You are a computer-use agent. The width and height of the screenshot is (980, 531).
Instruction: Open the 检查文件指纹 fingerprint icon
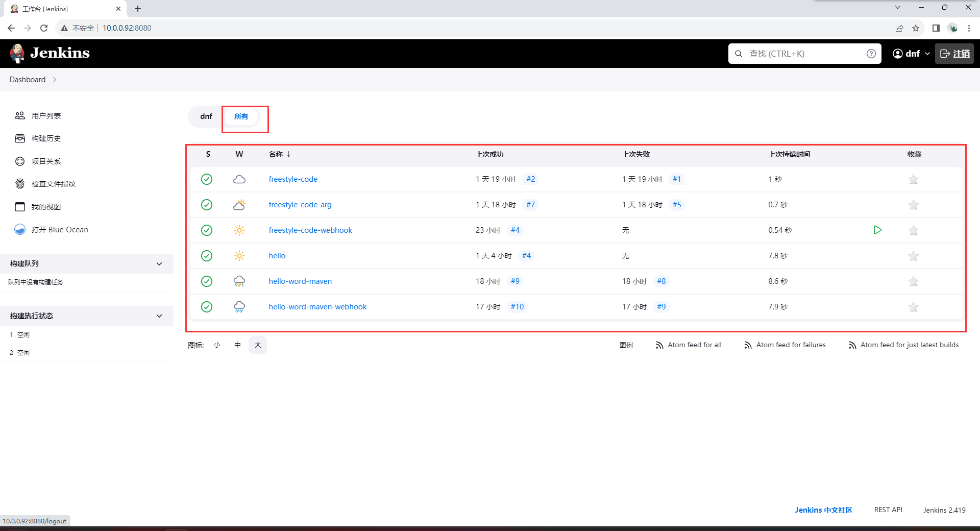pos(20,184)
